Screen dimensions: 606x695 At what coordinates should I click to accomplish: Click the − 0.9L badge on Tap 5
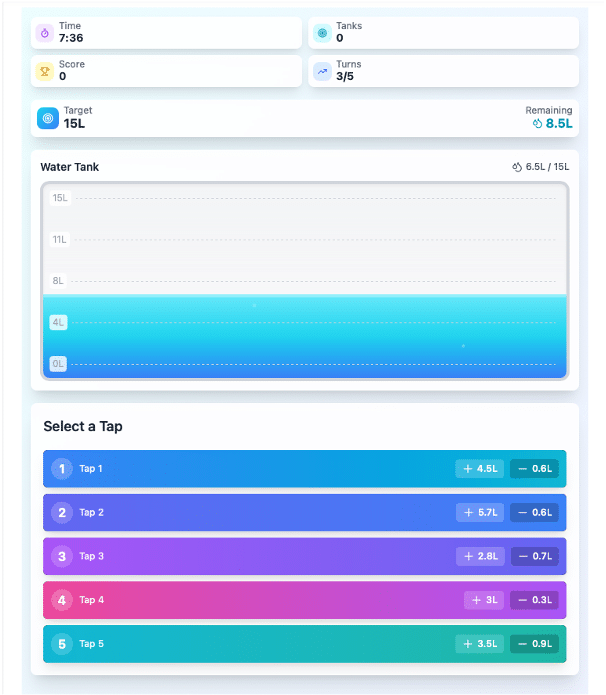tap(534, 644)
